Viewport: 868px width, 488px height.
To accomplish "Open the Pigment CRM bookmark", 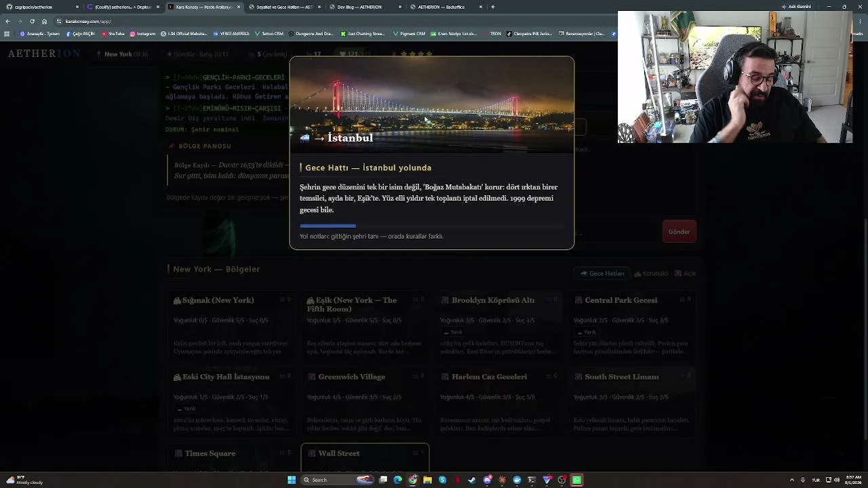I will (409, 33).
